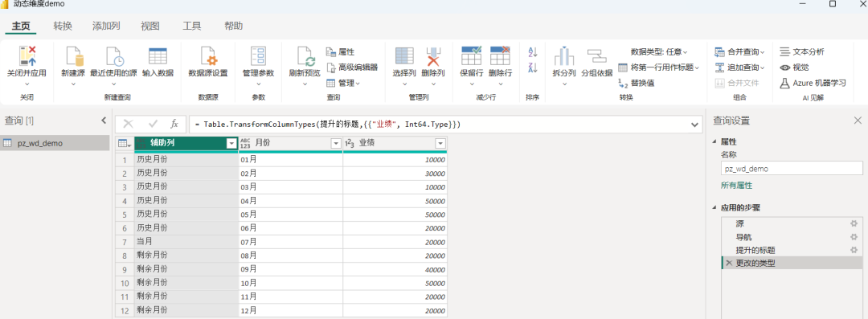Open the 新建源 data source icon
This screenshot has height=319, width=868.
(74, 56)
